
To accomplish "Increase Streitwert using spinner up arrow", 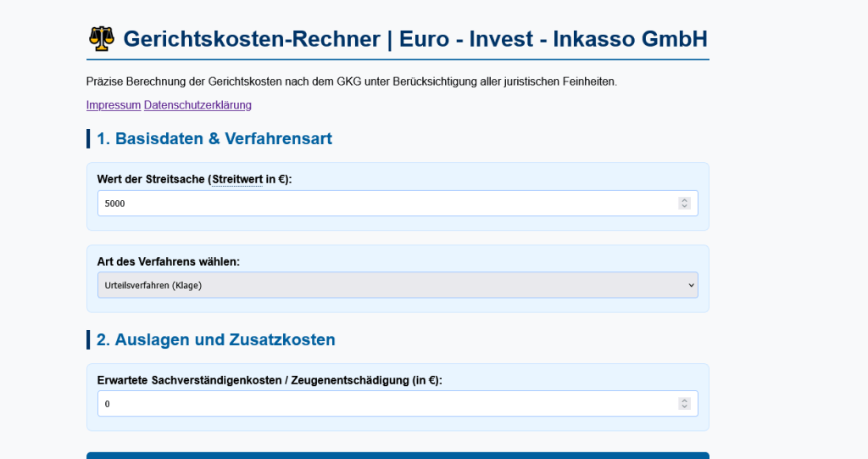I will (684, 200).
